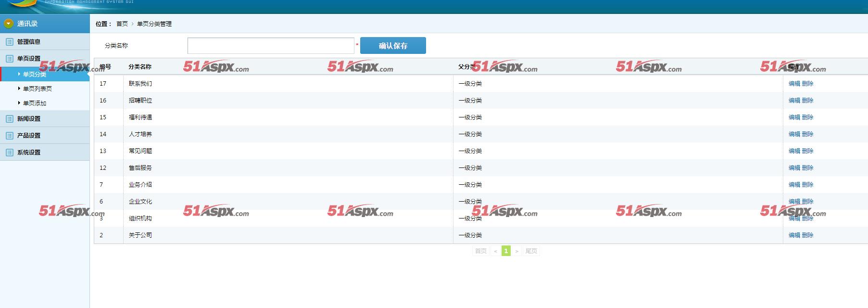Expand the 系统设置 sidebar section
Image resolution: width=868 pixels, height=308 pixels.
(x=29, y=153)
